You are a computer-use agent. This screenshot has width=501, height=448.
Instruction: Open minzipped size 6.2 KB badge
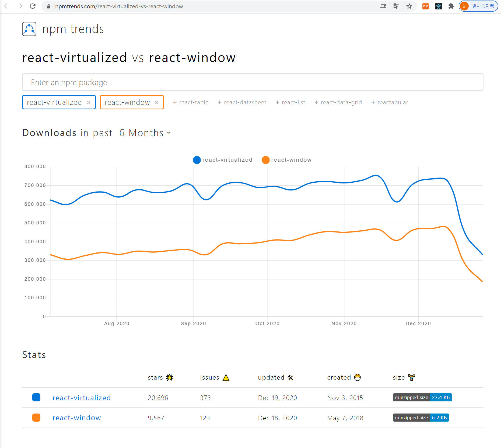[421, 418]
